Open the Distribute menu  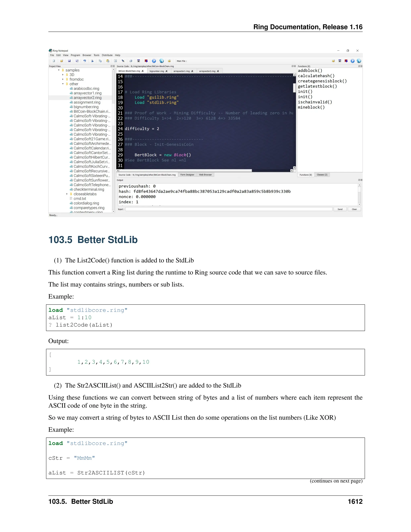pyautogui.click(x=107, y=55)
